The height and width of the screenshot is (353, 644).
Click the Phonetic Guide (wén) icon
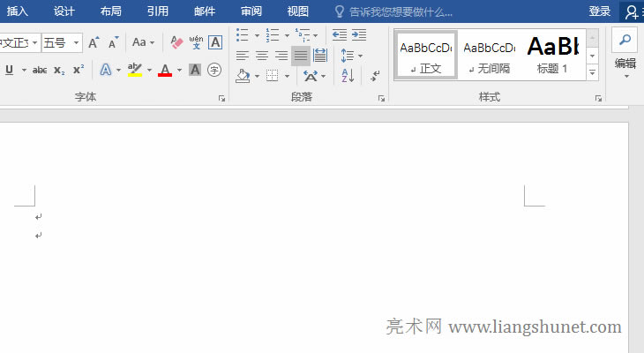pyautogui.click(x=196, y=42)
